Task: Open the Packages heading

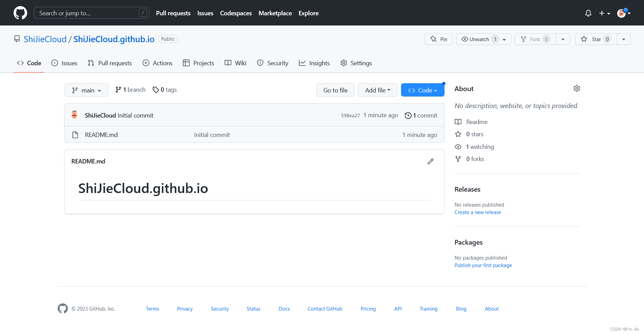Action: [469, 242]
